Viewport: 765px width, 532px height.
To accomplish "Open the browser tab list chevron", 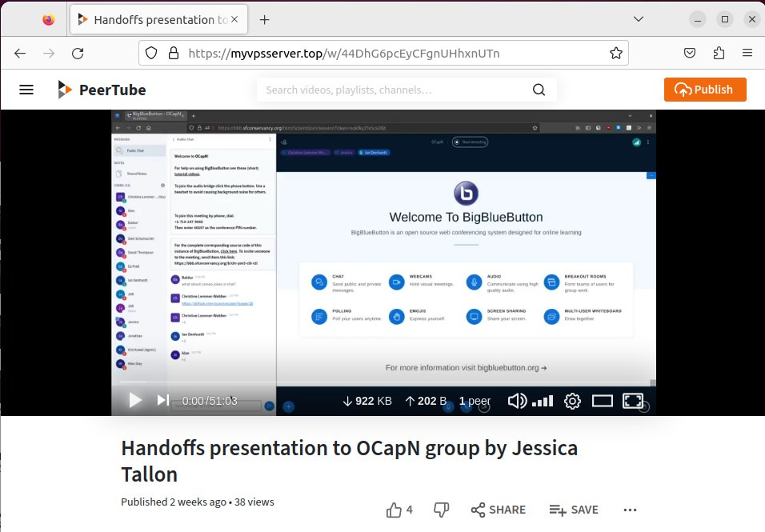I will tap(638, 18).
